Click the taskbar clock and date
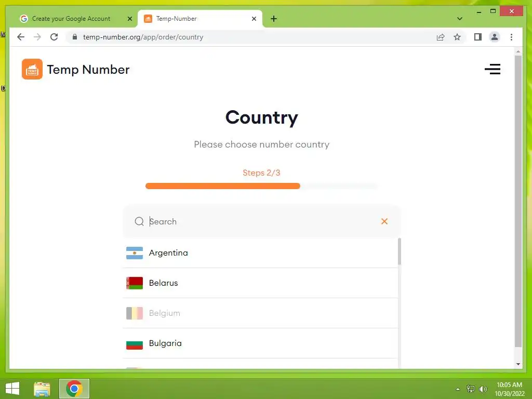Viewport: 532px width, 399px height. (509, 389)
